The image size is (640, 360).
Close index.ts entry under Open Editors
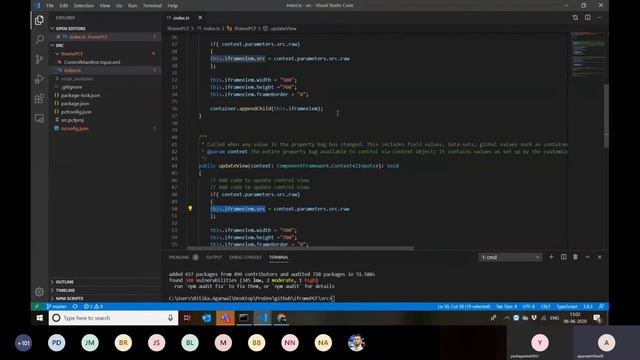click(58, 37)
